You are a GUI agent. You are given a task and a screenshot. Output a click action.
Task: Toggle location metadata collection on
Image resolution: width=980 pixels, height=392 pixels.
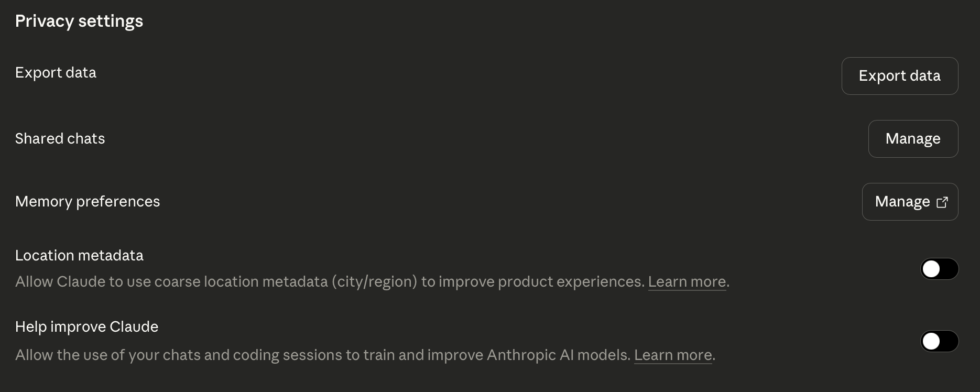click(x=939, y=269)
